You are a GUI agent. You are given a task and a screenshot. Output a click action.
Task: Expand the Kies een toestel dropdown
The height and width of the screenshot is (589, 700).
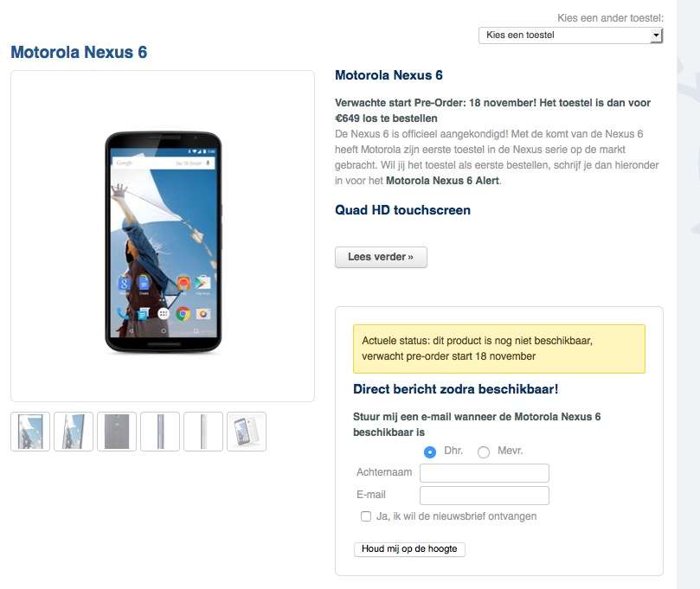click(x=570, y=35)
